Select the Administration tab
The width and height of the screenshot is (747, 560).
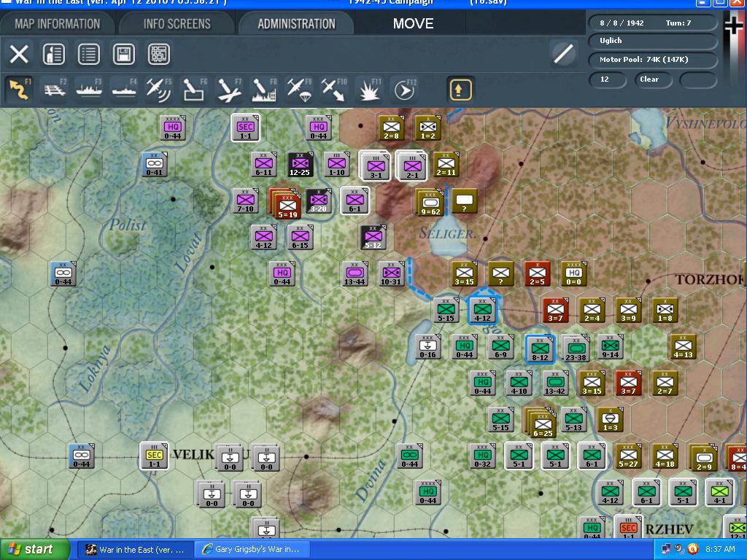[296, 24]
